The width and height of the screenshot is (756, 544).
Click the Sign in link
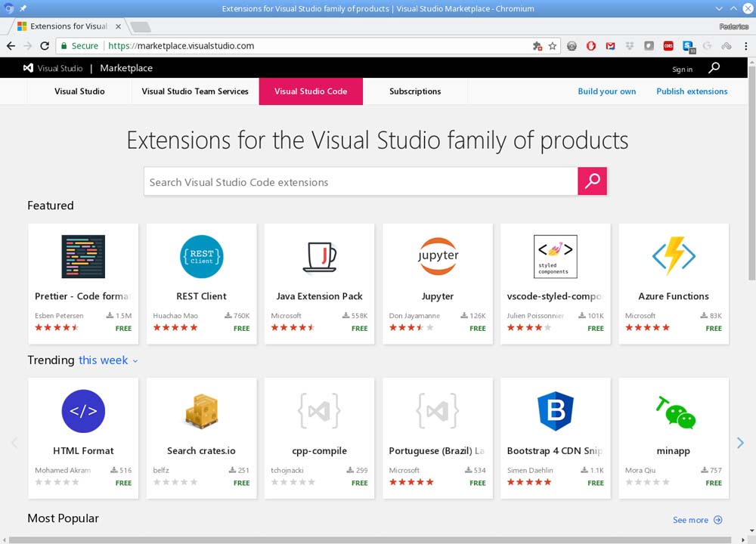coord(682,70)
